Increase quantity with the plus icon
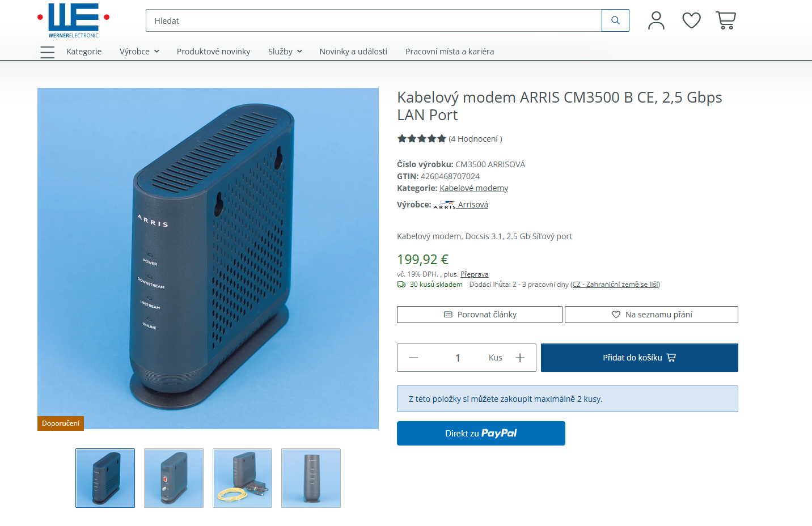Image resolution: width=812 pixels, height=526 pixels. pyautogui.click(x=520, y=358)
